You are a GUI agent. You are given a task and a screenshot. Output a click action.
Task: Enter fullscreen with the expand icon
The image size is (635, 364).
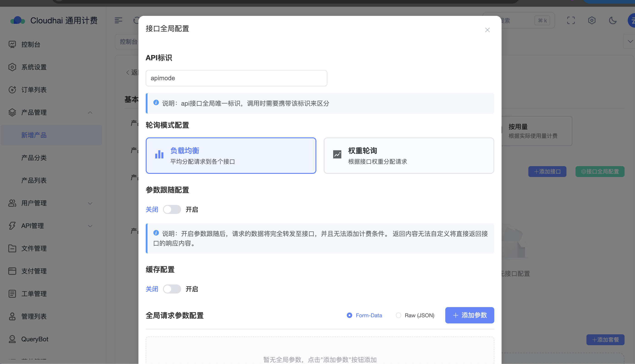pos(571,20)
